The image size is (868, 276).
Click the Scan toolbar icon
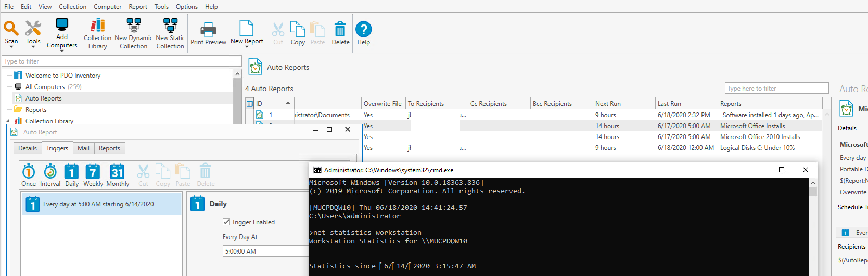click(11, 32)
